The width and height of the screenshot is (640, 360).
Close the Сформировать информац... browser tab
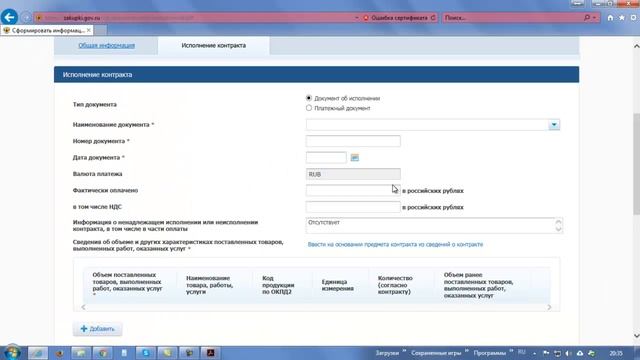(x=89, y=30)
